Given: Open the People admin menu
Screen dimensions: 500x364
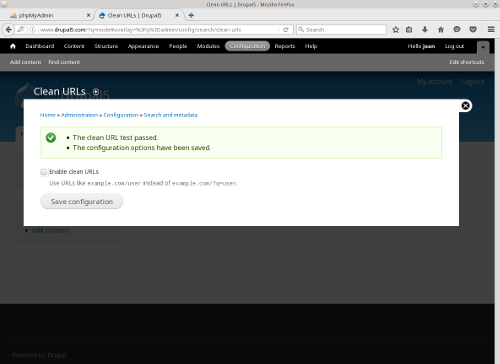Looking at the screenshot, I should (178, 46).
